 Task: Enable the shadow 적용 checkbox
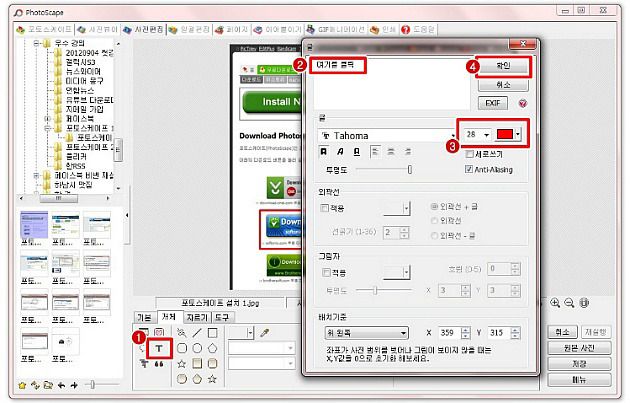326,273
